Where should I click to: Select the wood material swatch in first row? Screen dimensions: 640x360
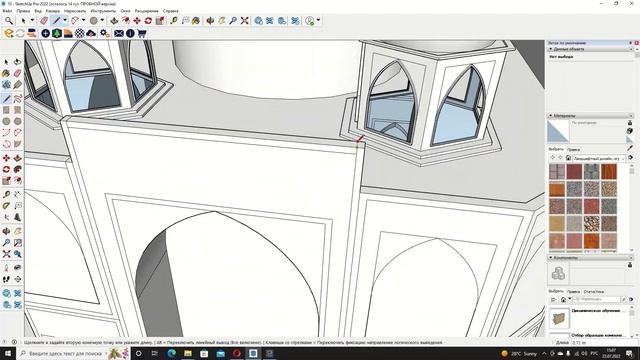[609, 172]
